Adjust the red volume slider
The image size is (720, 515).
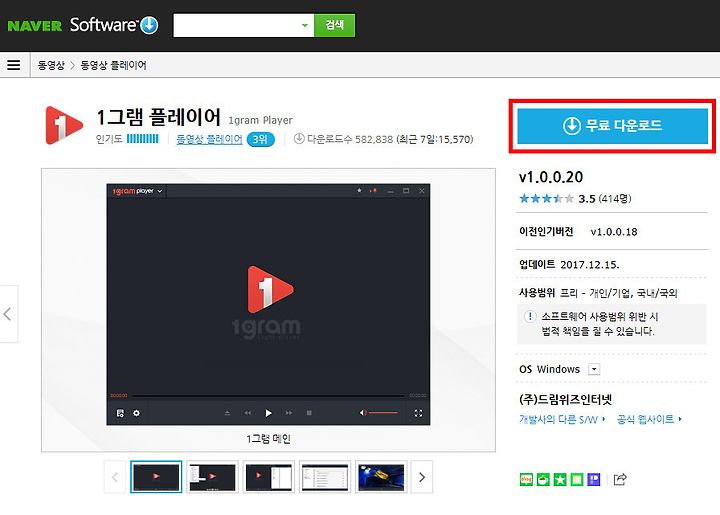(382, 413)
